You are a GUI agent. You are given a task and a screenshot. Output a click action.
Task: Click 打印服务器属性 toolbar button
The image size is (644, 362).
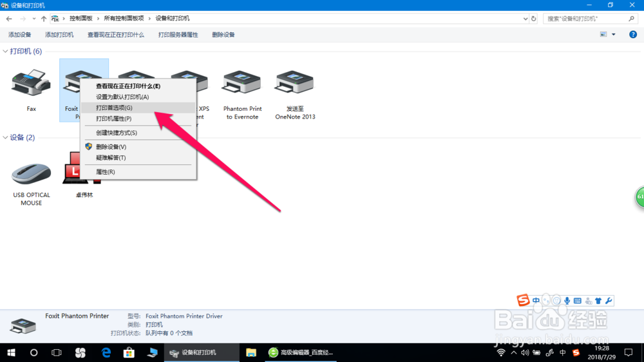(x=178, y=35)
